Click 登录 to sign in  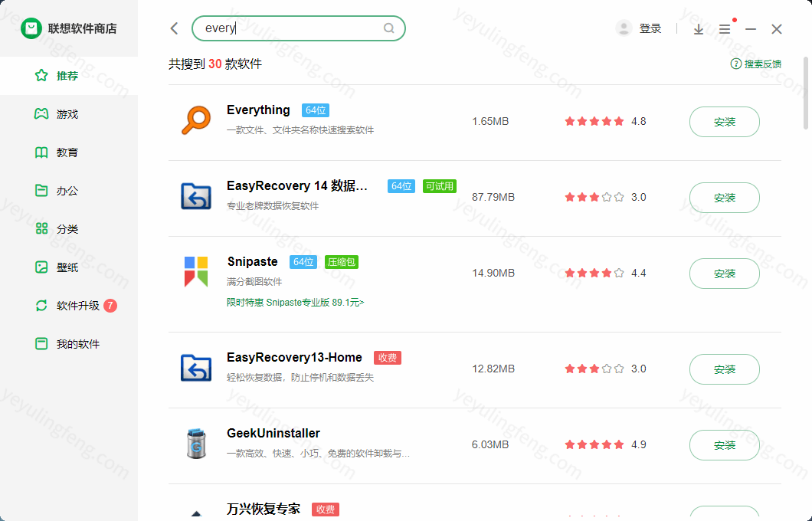pyautogui.click(x=650, y=28)
